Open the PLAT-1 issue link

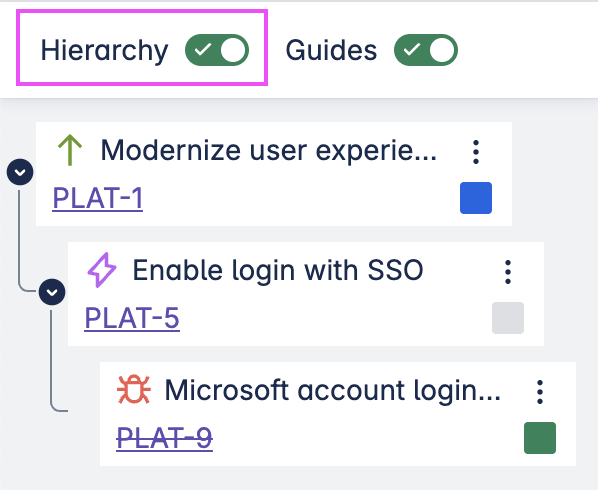98,198
